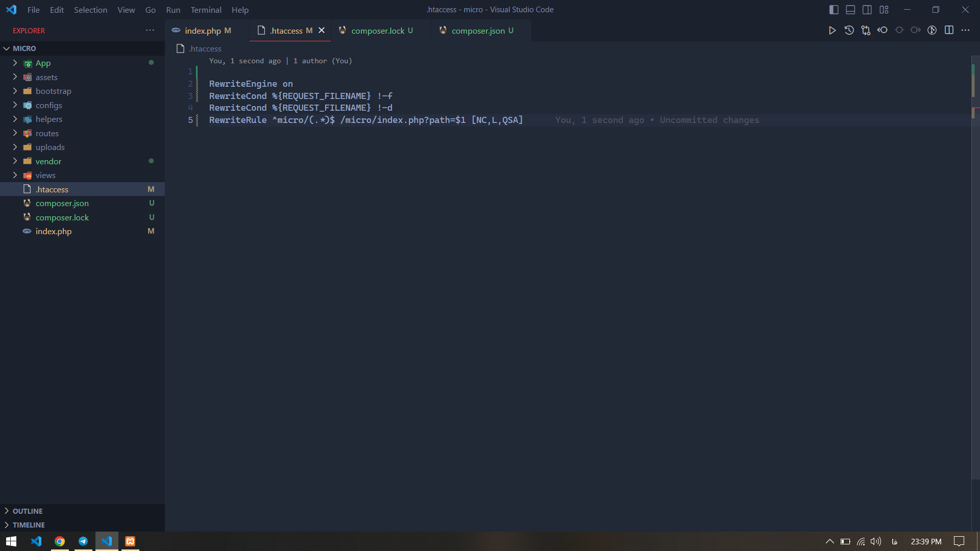
Task: Open the Terminal menu
Action: (x=206, y=10)
